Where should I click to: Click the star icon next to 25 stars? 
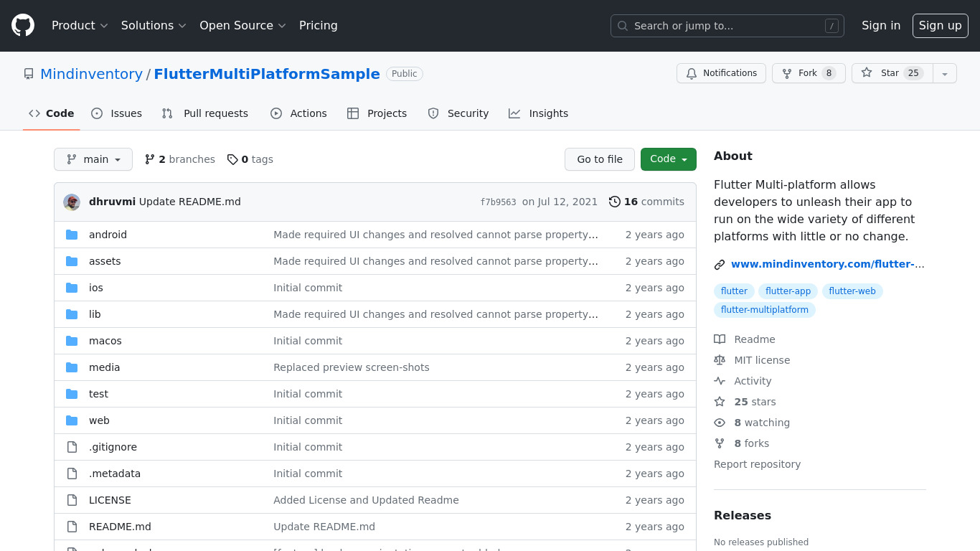pyautogui.click(x=720, y=402)
